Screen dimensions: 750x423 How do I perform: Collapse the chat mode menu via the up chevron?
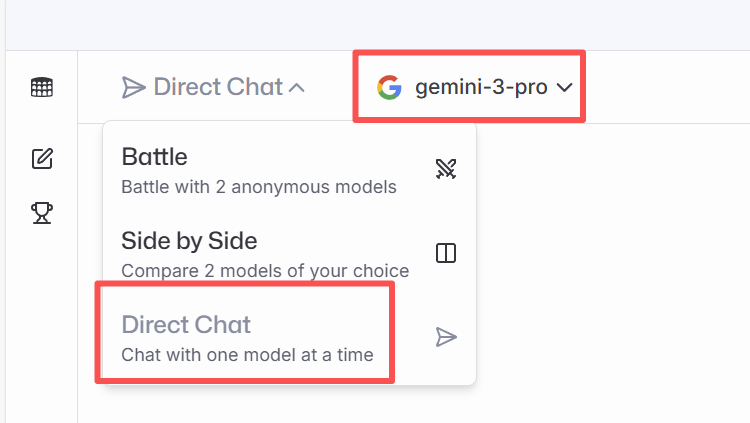coord(296,88)
